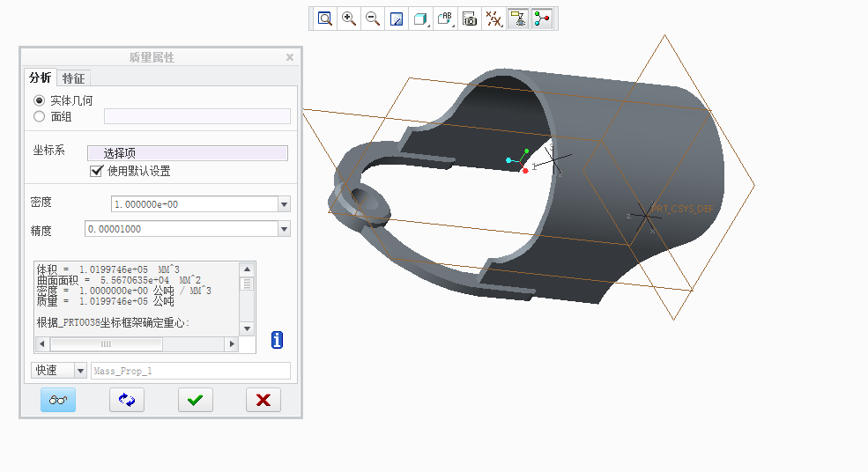
Task: Click the blue info icon
Action: 277,340
